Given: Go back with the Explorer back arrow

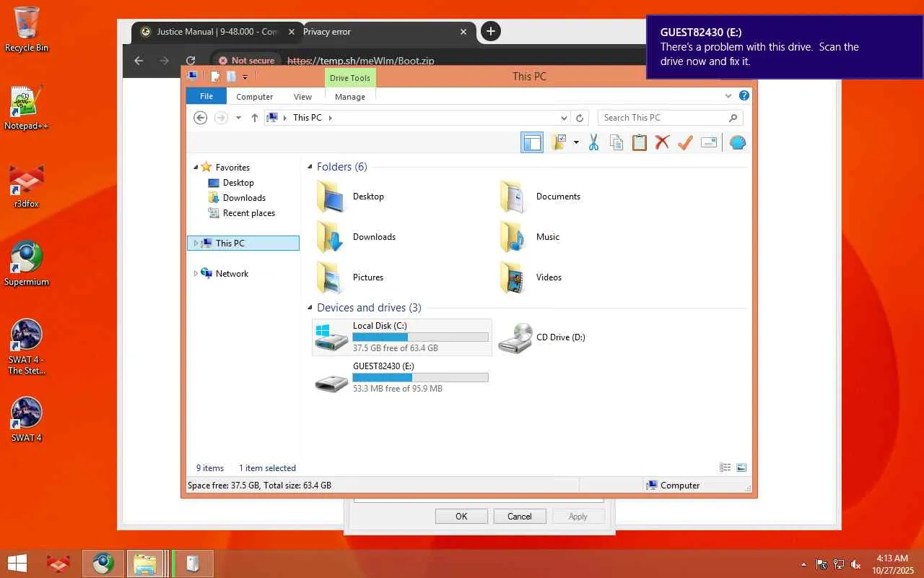Looking at the screenshot, I should point(201,118).
